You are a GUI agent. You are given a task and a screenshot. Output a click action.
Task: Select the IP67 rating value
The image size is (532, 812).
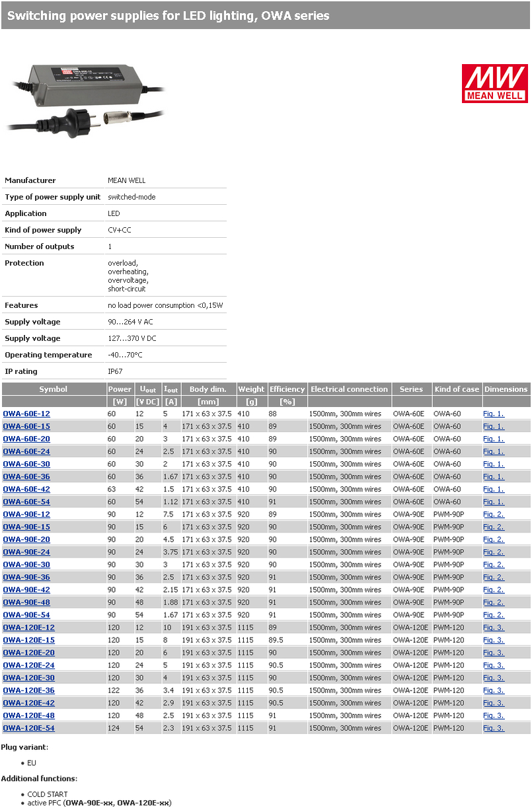115,372
